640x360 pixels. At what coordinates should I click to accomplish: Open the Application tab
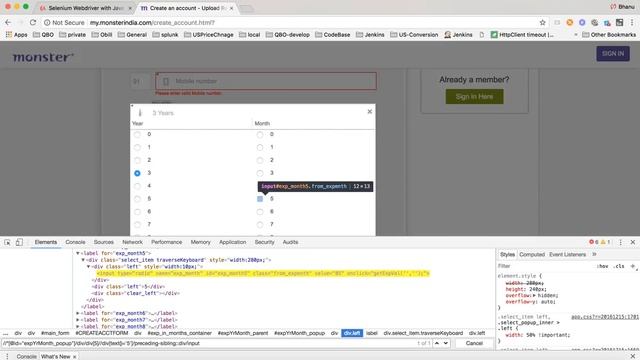coord(233,242)
